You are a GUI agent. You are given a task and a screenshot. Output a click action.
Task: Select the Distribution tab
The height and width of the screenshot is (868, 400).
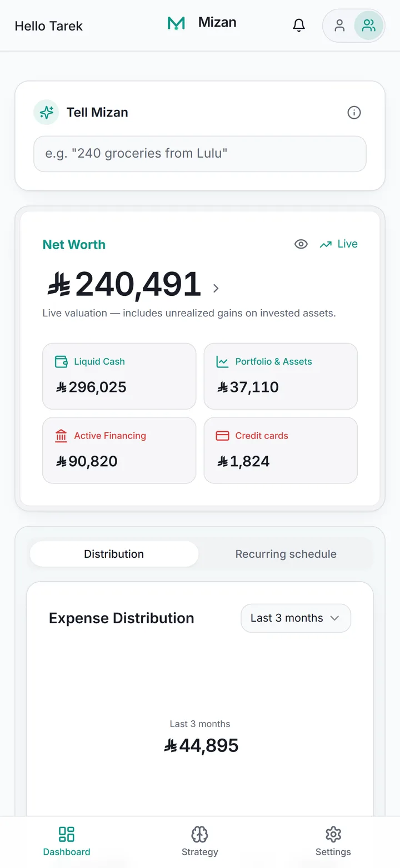click(x=114, y=554)
